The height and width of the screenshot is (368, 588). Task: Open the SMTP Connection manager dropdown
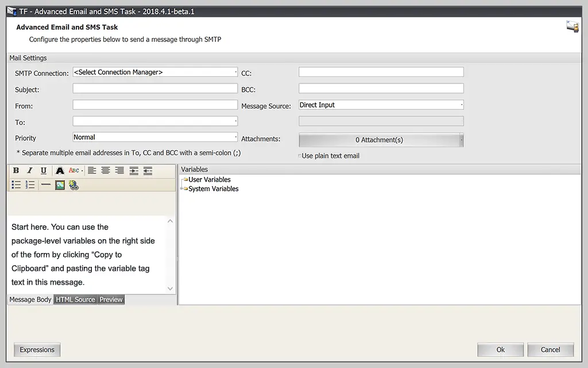point(235,71)
